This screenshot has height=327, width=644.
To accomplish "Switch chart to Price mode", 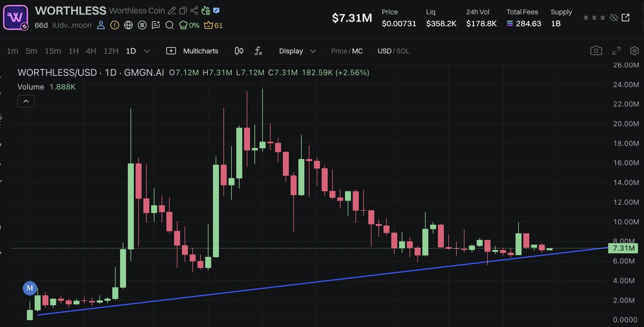I will [x=339, y=51].
